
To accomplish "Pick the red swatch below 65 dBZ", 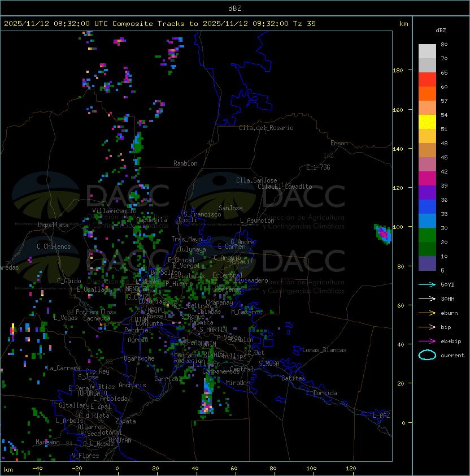I will (x=427, y=80).
